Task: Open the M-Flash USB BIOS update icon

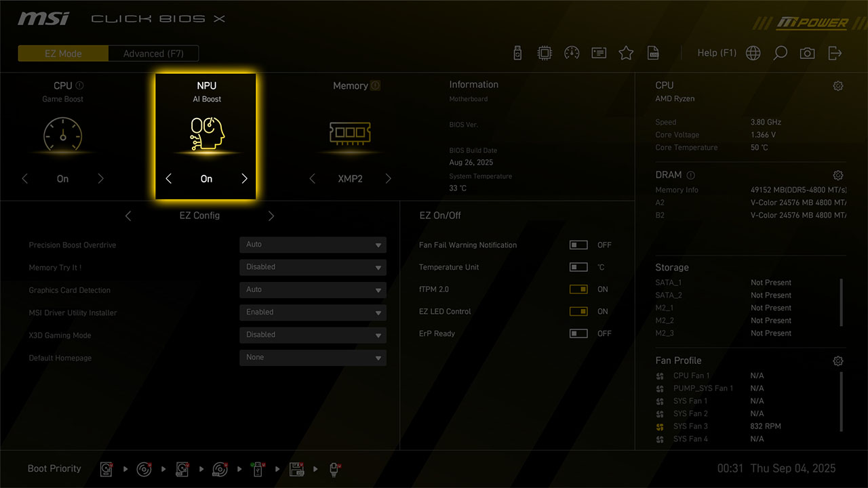Action: click(517, 53)
